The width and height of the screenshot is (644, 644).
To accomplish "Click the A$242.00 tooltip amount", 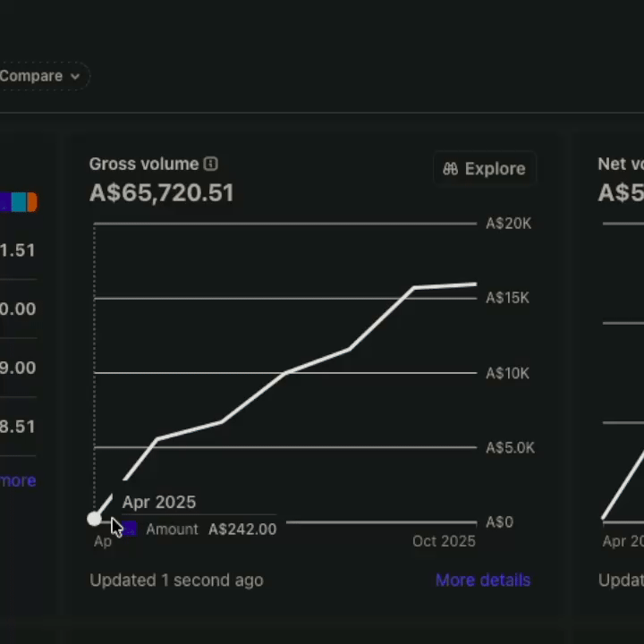I will coord(242,529).
